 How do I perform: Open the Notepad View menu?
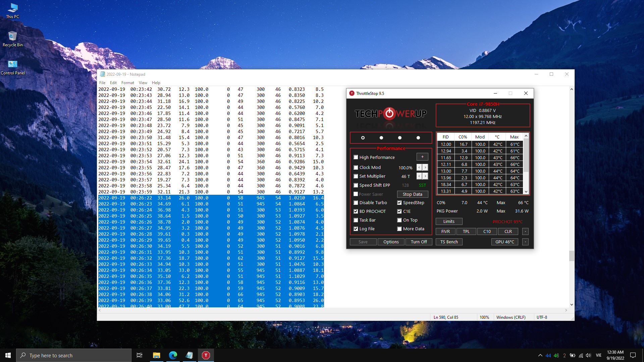tap(143, 83)
